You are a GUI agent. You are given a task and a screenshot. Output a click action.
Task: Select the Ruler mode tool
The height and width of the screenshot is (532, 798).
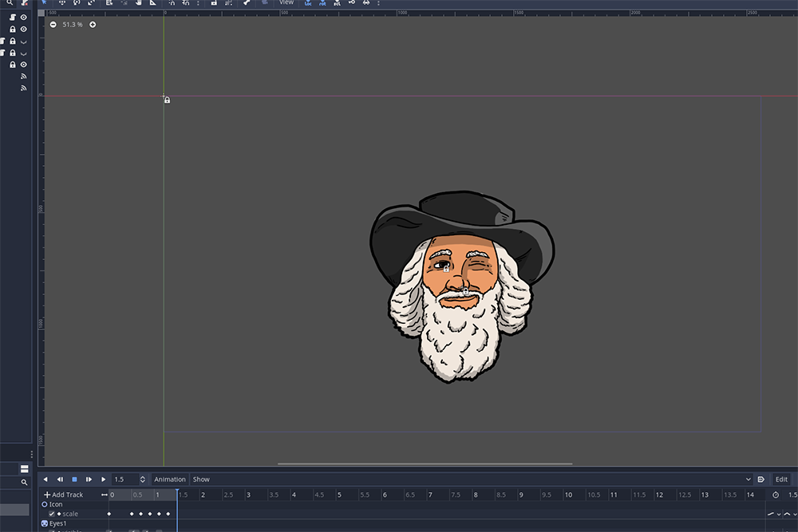[x=153, y=2]
